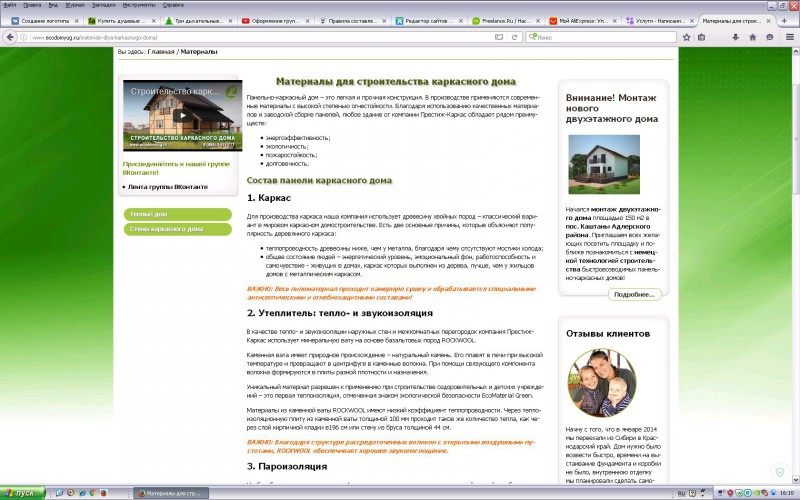The height and width of the screenshot is (500, 800).
Task: Open the Инструменты menu
Action: 139,5
